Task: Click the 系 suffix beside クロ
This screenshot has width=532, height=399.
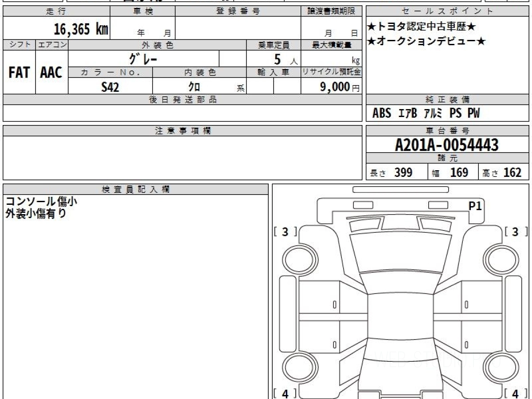Action: coord(240,88)
